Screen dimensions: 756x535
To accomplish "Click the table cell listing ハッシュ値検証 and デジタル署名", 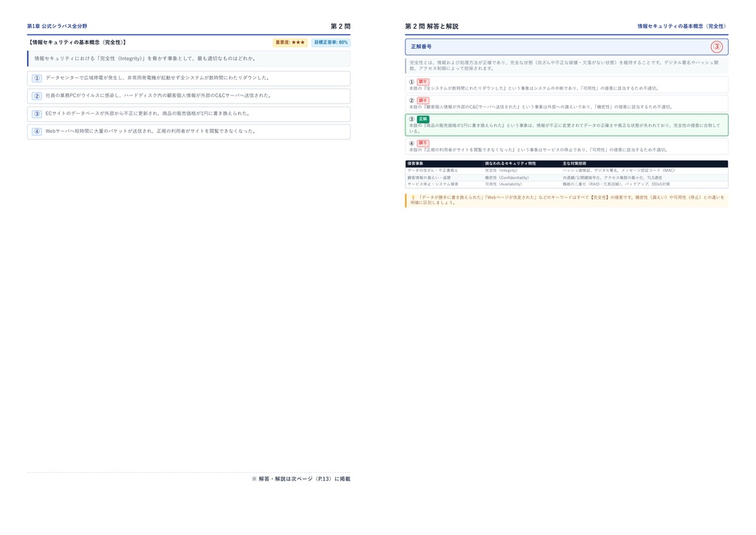I will tap(619, 171).
